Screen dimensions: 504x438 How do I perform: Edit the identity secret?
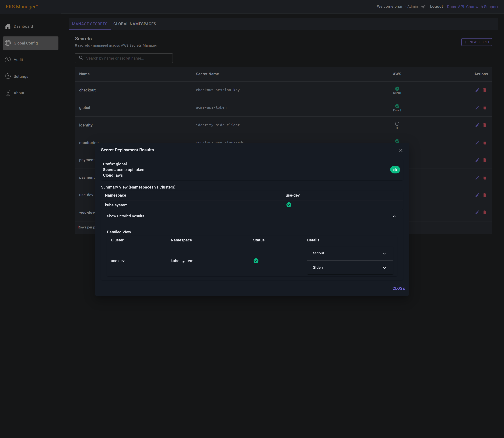tap(477, 125)
